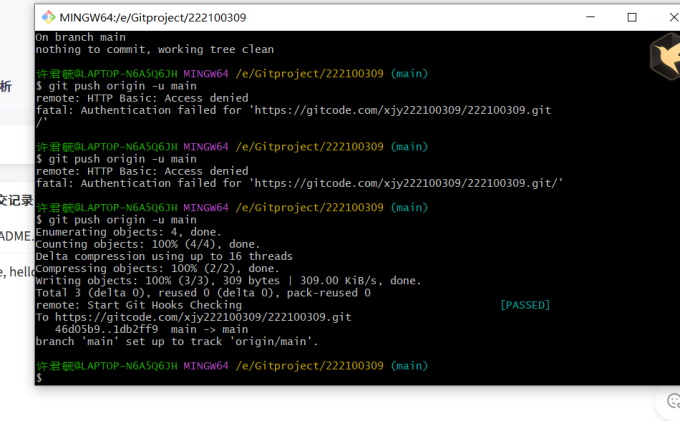Open the 'hello' commit message link
The image size is (680, 421).
click(16, 271)
